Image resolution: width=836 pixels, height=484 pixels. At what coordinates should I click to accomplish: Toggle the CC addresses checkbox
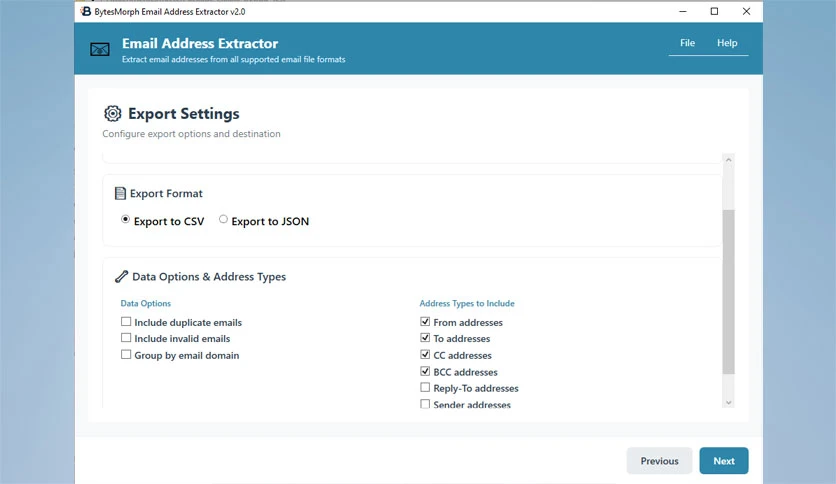425,354
